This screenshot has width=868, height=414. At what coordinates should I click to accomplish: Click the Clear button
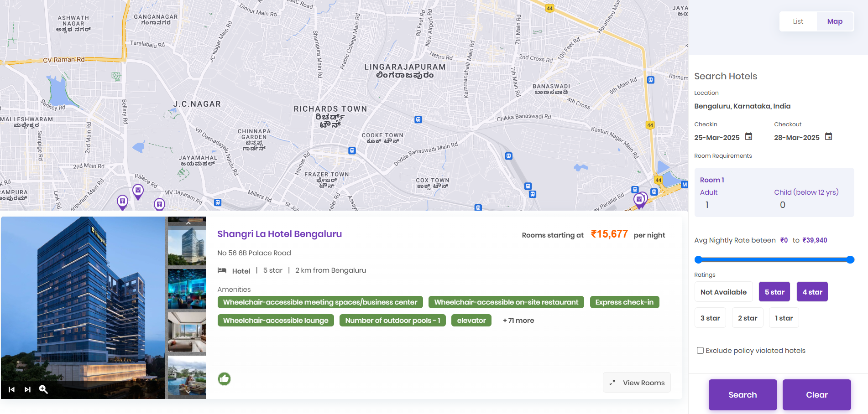817,395
